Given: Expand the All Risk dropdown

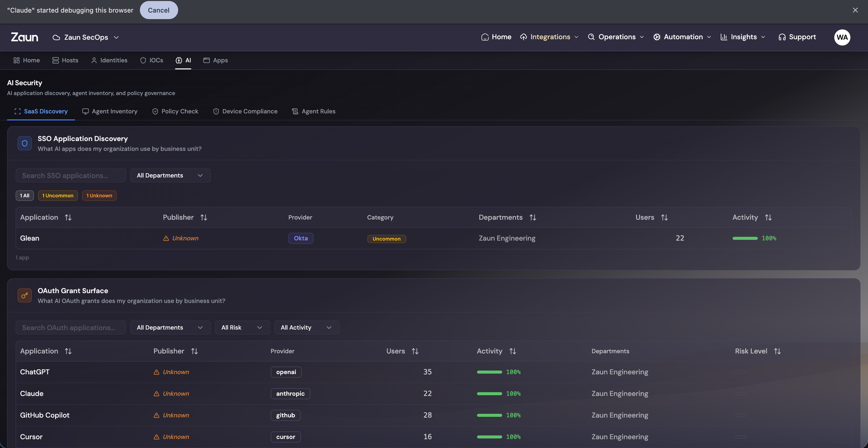Looking at the screenshot, I should [242, 328].
